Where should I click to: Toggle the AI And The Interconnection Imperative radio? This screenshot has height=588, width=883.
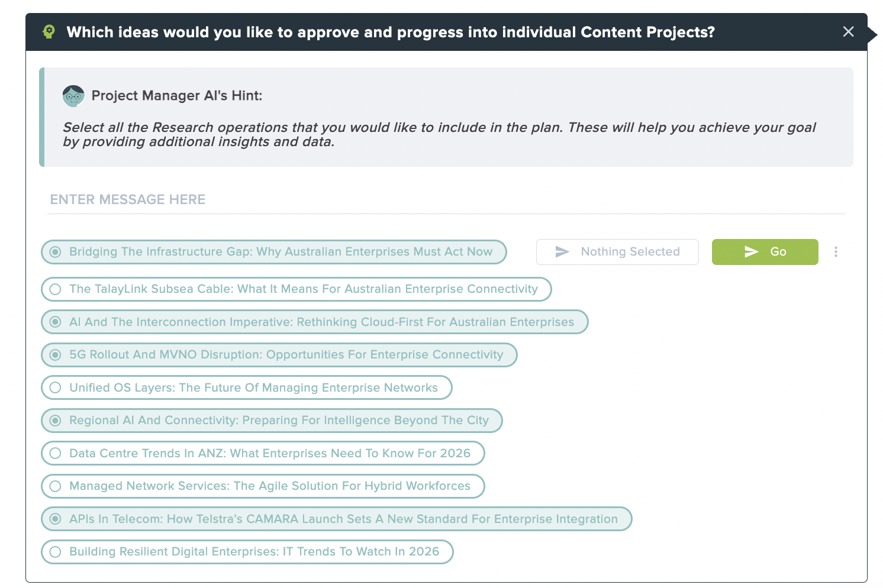point(55,322)
